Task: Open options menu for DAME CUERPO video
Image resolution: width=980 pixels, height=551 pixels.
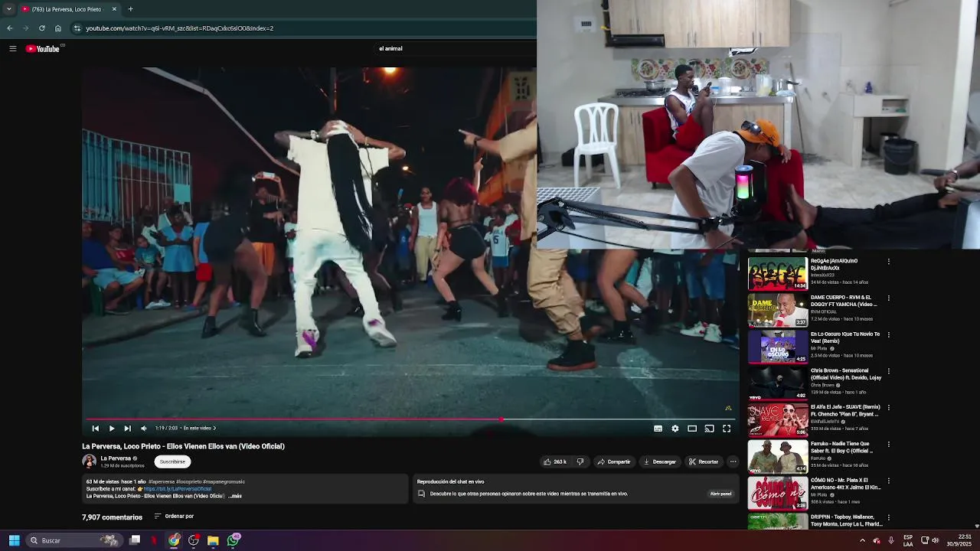Action: point(889,298)
